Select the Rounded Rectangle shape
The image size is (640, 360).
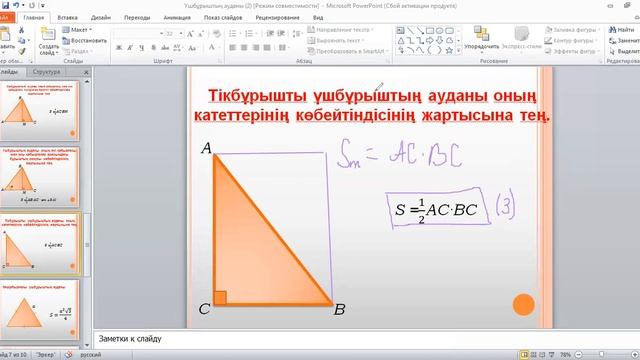click(449, 31)
